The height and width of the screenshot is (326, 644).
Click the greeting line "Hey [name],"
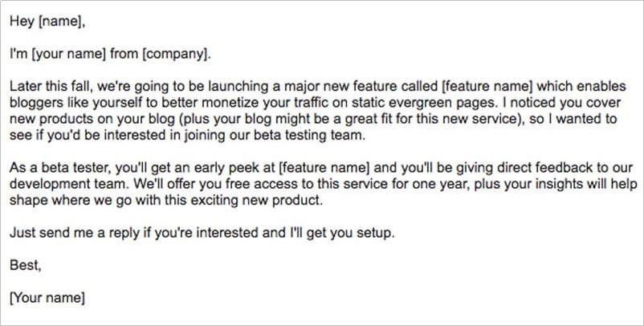tap(47, 22)
